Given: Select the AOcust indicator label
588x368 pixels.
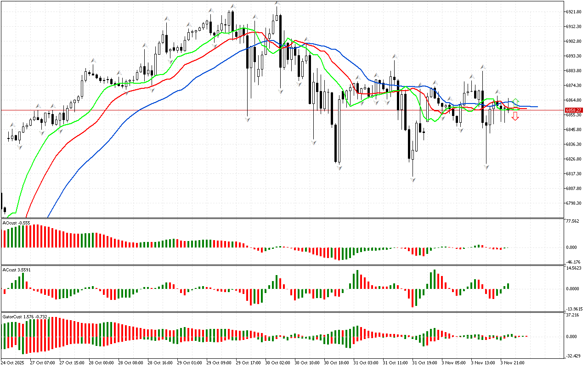Looking at the screenshot, I should click(x=16, y=223).
